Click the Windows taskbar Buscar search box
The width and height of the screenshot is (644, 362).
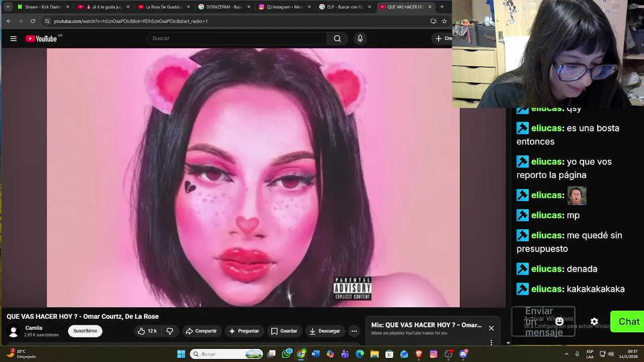(x=226, y=354)
